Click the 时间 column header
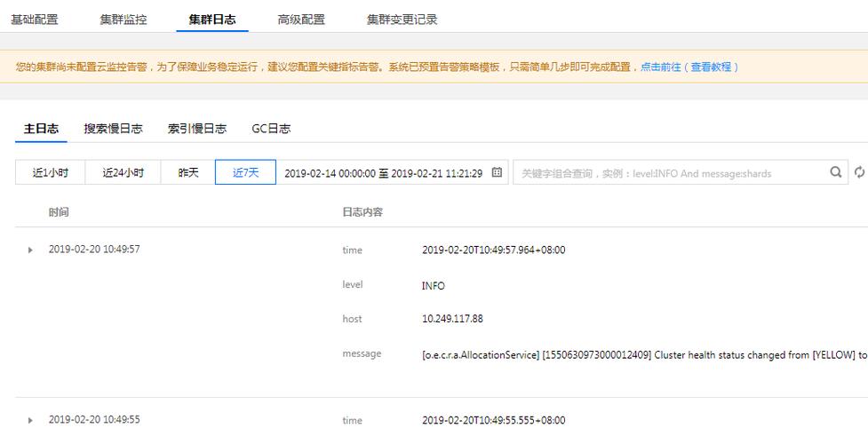Viewport: 868px width, 444px height. [x=59, y=212]
